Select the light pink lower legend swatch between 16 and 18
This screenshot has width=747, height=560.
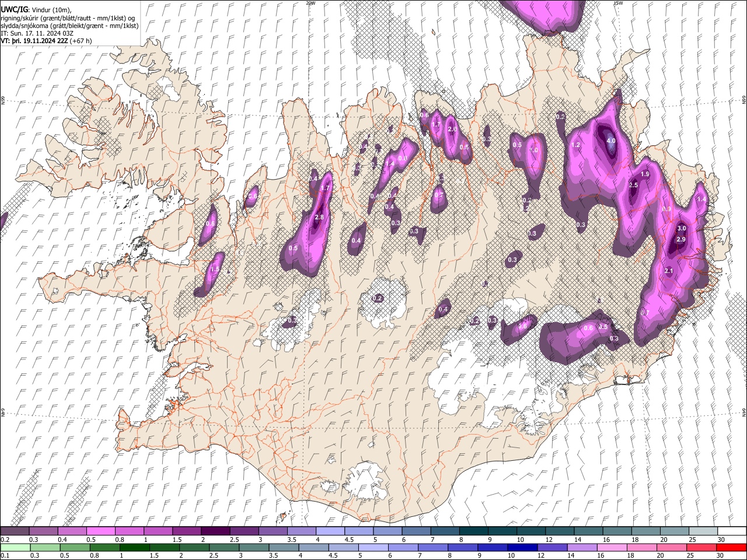coord(612,547)
